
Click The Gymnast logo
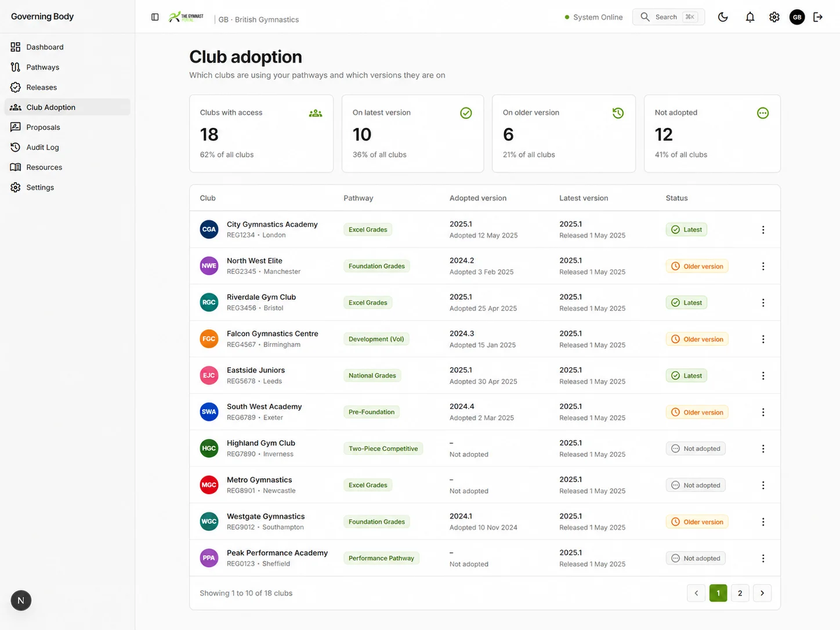[x=186, y=17]
